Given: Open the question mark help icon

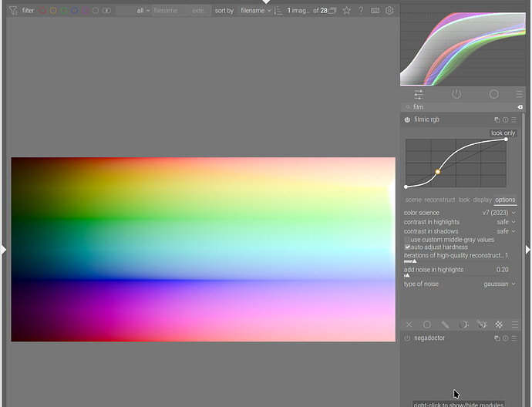Looking at the screenshot, I should [x=361, y=11].
